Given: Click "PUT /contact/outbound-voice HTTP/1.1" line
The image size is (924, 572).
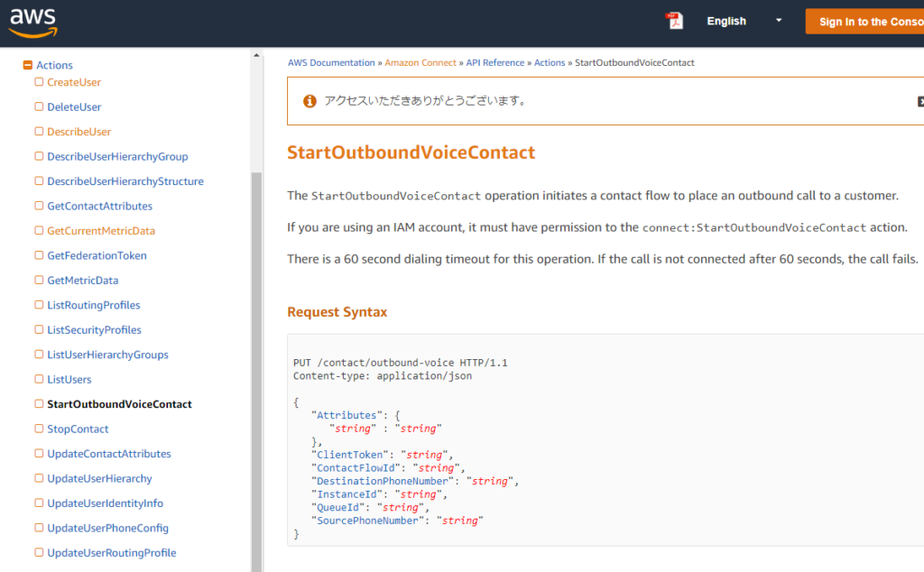Looking at the screenshot, I should (x=400, y=363).
